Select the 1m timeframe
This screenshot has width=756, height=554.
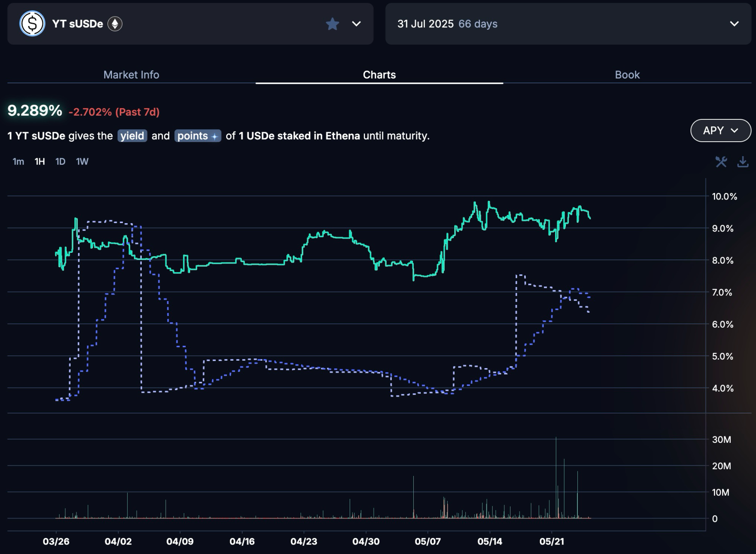coord(18,162)
